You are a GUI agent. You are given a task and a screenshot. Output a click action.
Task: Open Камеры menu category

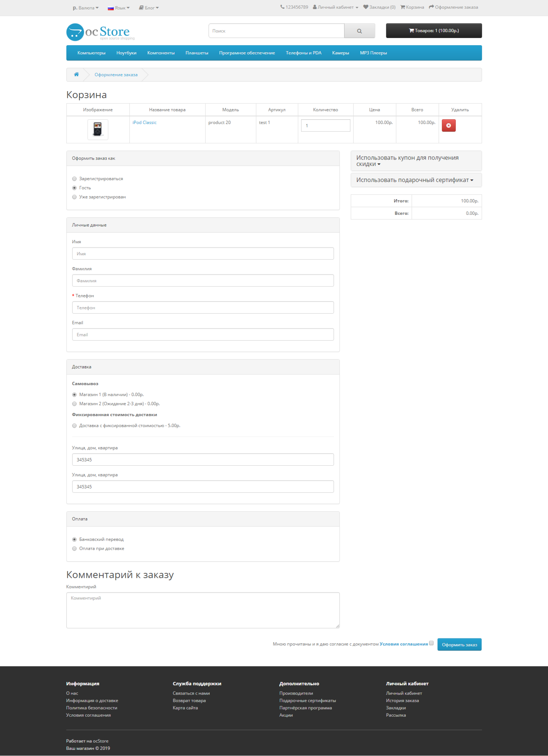340,53
